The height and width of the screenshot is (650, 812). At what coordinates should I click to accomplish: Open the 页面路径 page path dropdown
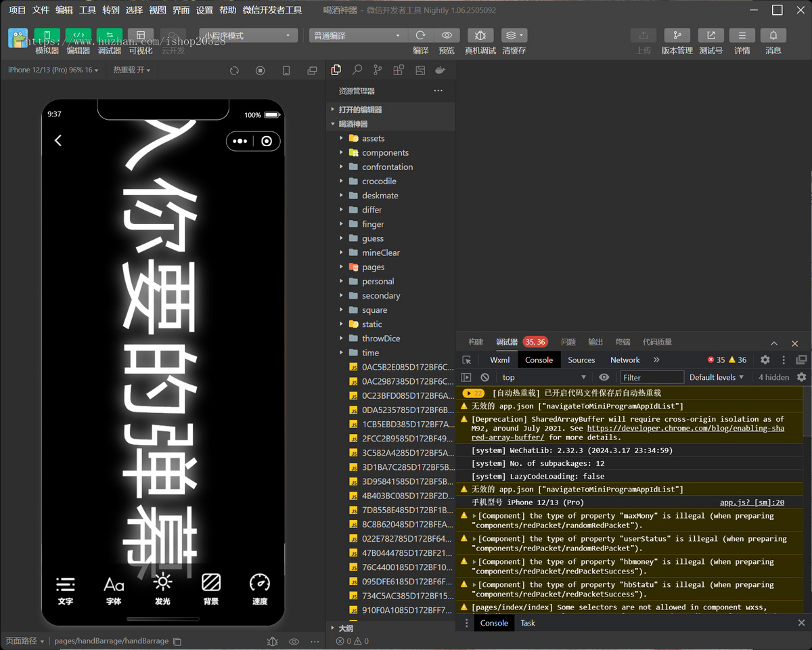pyautogui.click(x=25, y=641)
